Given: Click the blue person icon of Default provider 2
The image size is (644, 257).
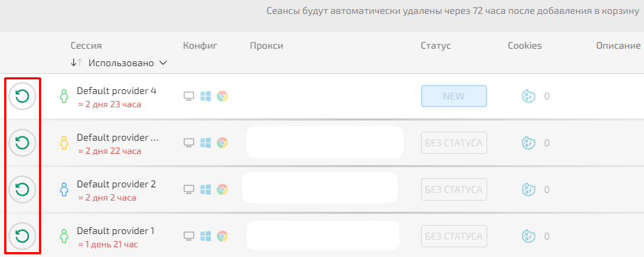Looking at the screenshot, I should [x=63, y=189].
